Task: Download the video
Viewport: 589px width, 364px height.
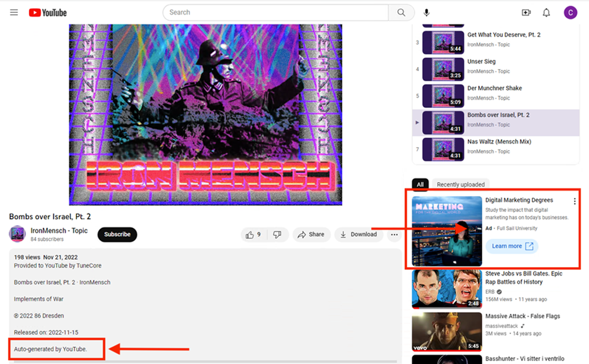Action: click(x=358, y=234)
